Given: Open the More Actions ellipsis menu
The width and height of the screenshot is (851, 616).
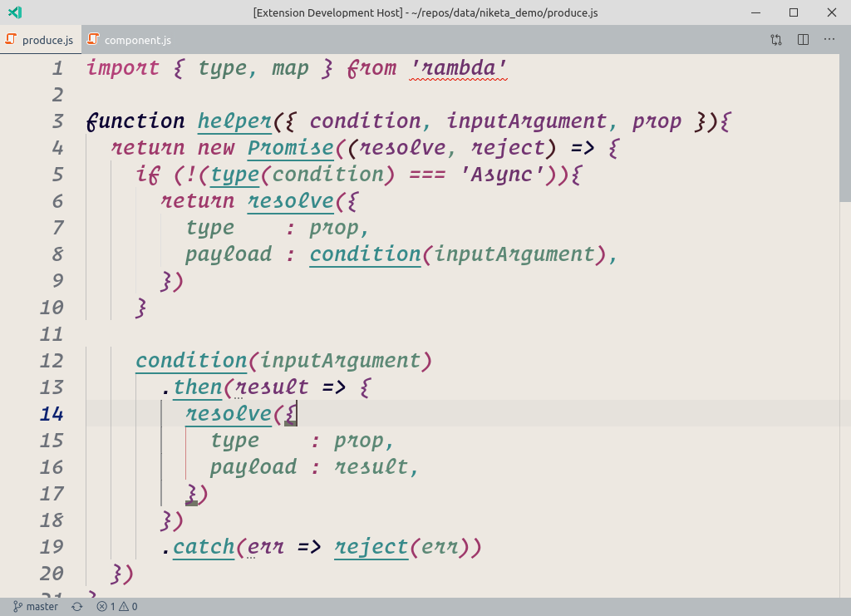Looking at the screenshot, I should tap(829, 39).
